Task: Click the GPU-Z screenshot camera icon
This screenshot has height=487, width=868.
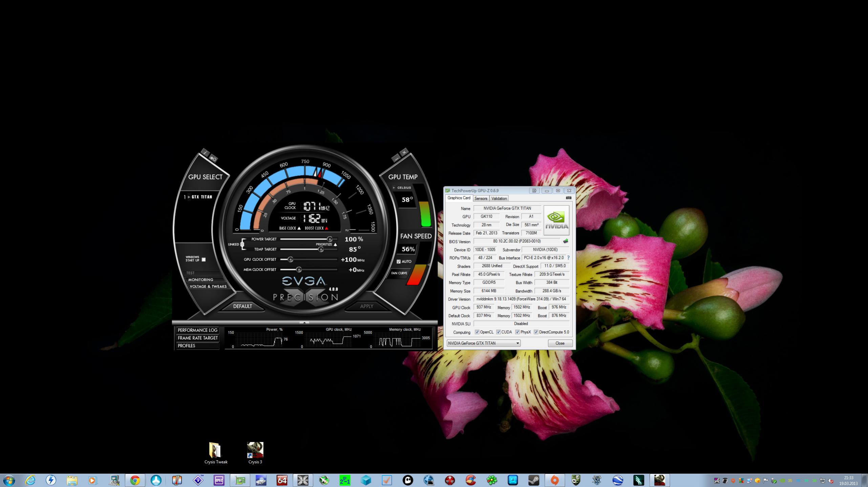Action: click(568, 198)
